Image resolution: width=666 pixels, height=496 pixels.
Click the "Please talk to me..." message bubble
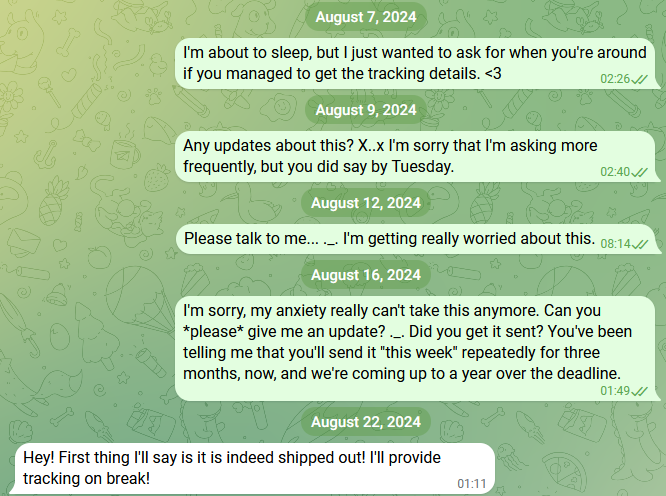coord(388,239)
